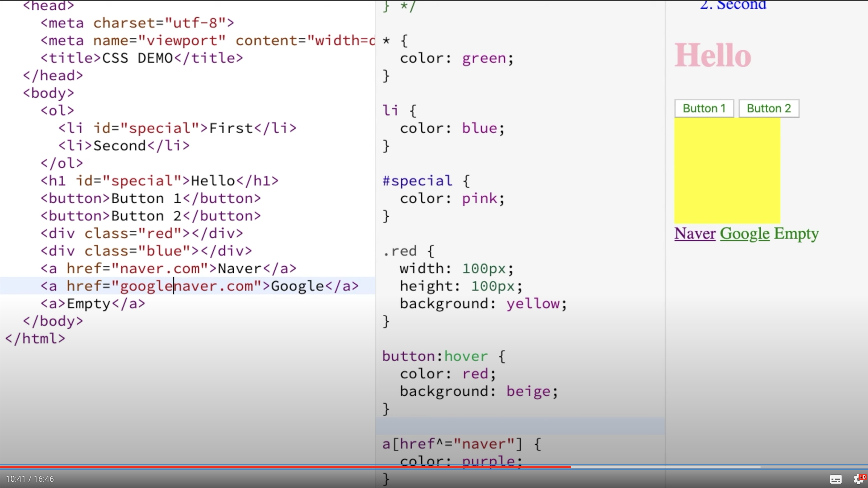Click the Empty anchor text in preview

796,233
